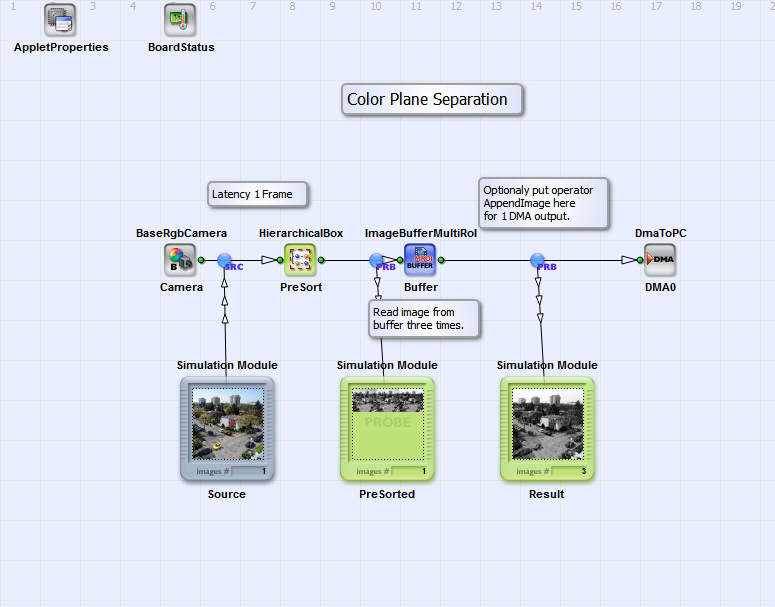Image resolution: width=775 pixels, height=607 pixels.
Task: Select the 'Read image from buffer' note
Action: pos(423,319)
